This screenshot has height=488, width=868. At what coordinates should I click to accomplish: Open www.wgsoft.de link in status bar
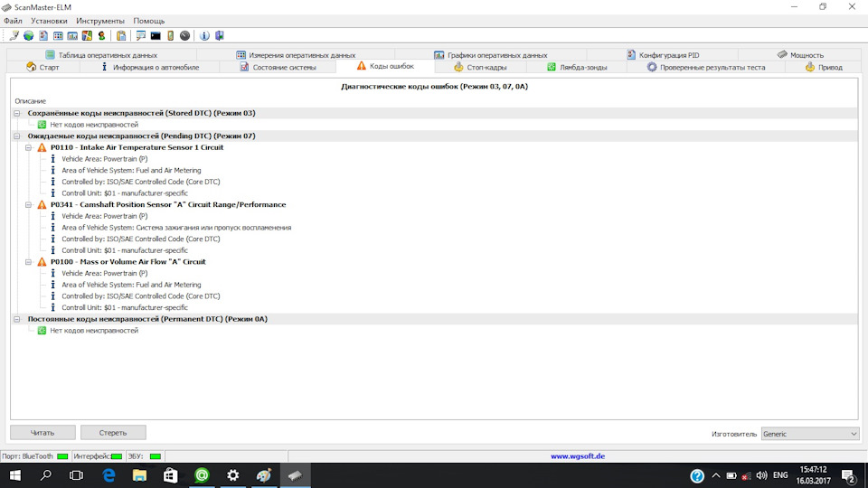[x=578, y=456]
